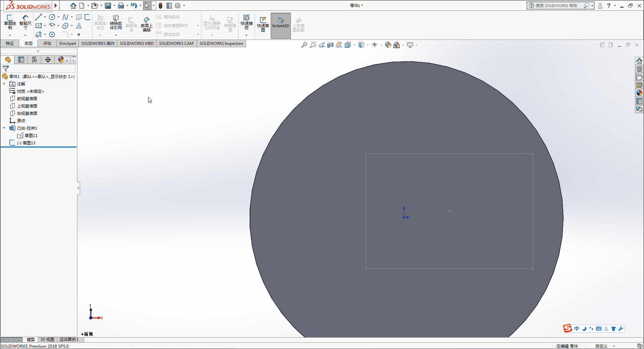Switch to the 评估 (Evaluate) tab

coord(47,44)
